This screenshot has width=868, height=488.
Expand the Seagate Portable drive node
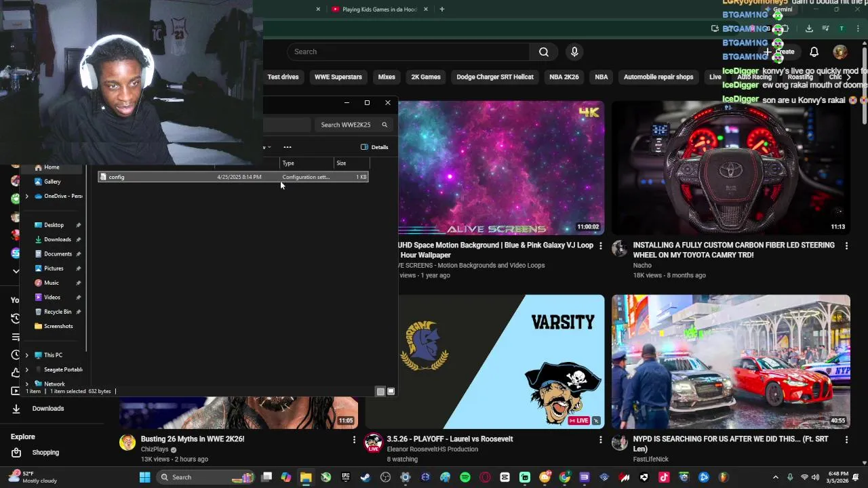(27, 369)
